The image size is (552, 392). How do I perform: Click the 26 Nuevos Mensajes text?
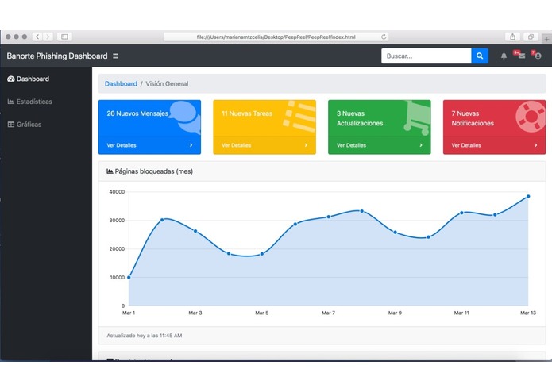pyautogui.click(x=137, y=113)
